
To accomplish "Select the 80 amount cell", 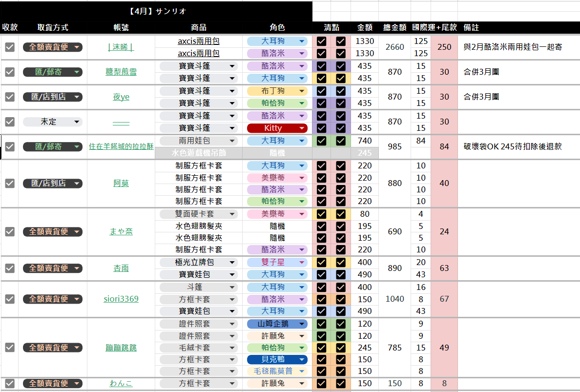I will coord(365,214).
